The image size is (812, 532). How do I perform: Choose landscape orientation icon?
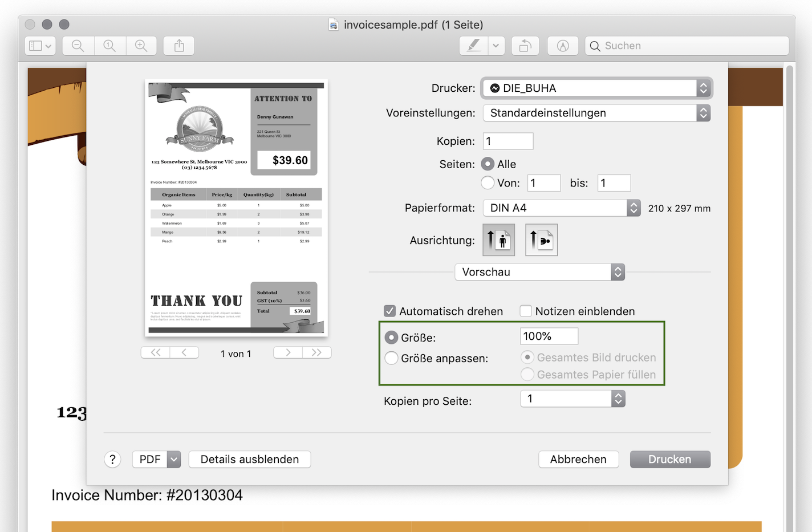(541, 240)
